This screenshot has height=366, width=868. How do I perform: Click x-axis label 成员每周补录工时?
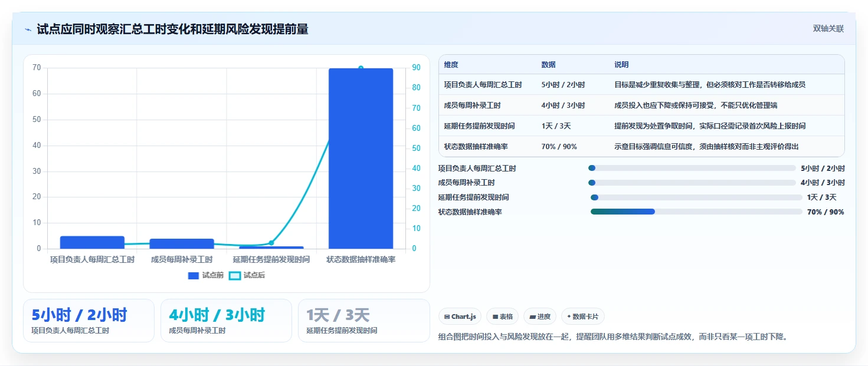coord(182,259)
